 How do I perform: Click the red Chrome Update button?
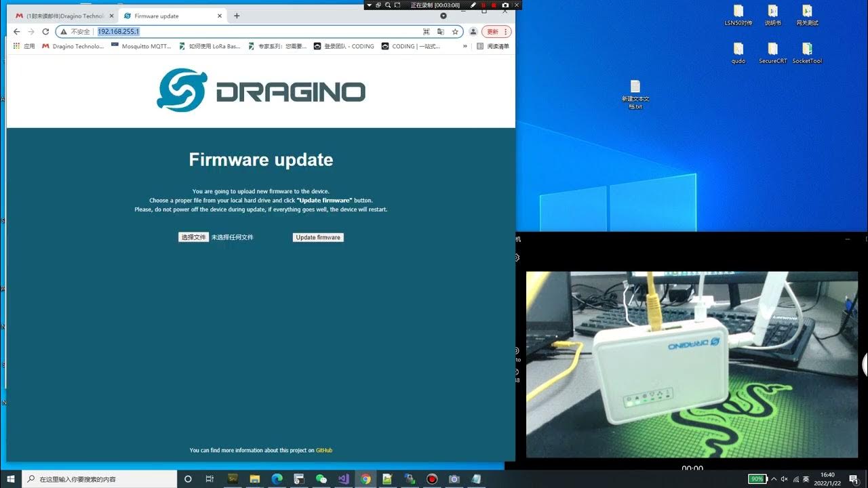(496, 32)
